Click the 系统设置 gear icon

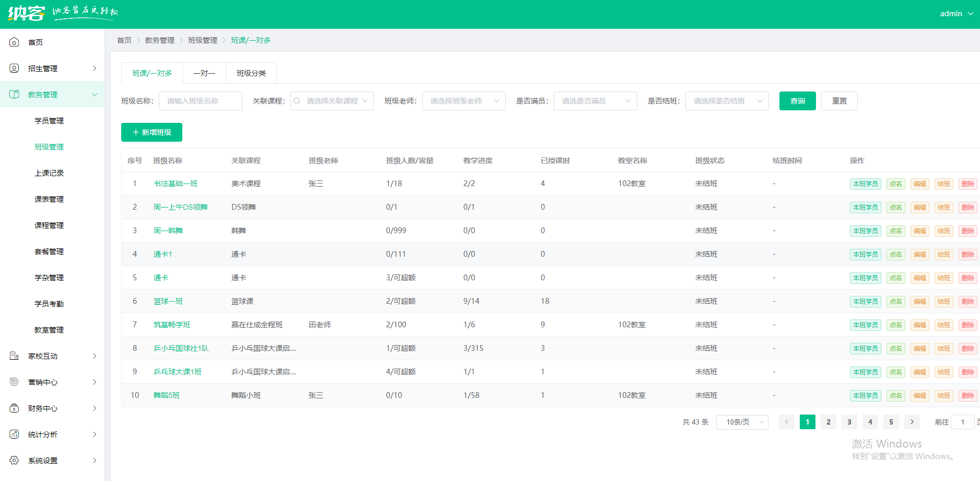(x=14, y=461)
